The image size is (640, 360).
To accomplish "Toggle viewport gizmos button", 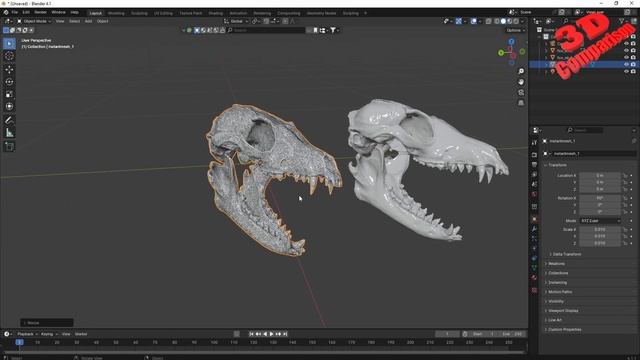I will tap(459, 21).
